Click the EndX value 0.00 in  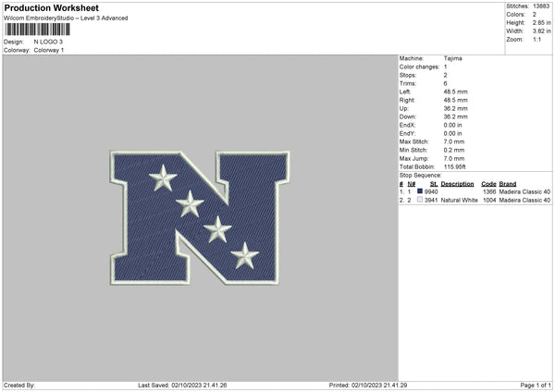pos(452,125)
